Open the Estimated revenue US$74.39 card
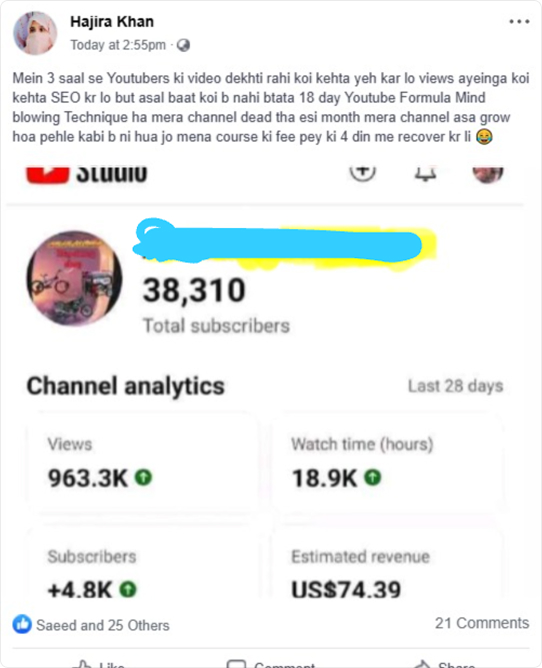 (388, 562)
